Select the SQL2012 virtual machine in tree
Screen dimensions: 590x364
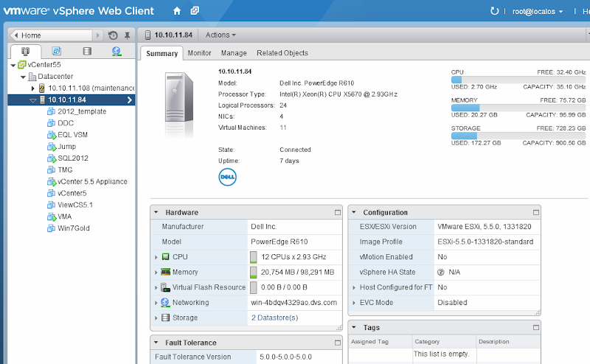point(72,158)
